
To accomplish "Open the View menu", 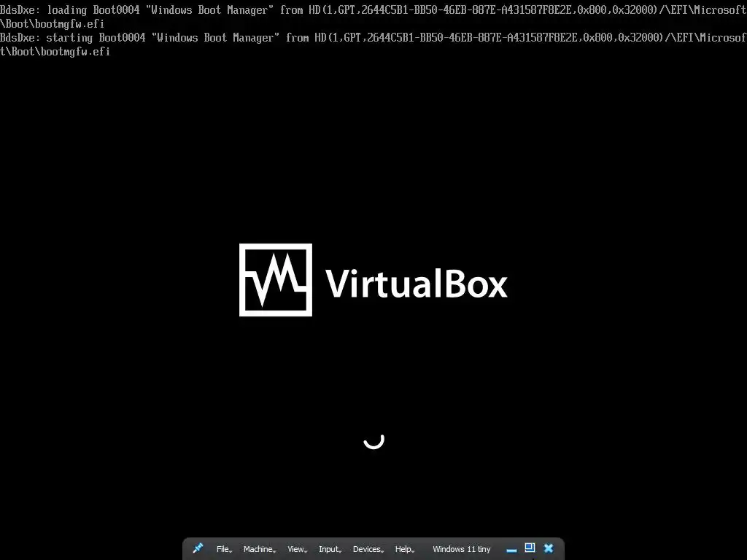I will click(x=298, y=549).
